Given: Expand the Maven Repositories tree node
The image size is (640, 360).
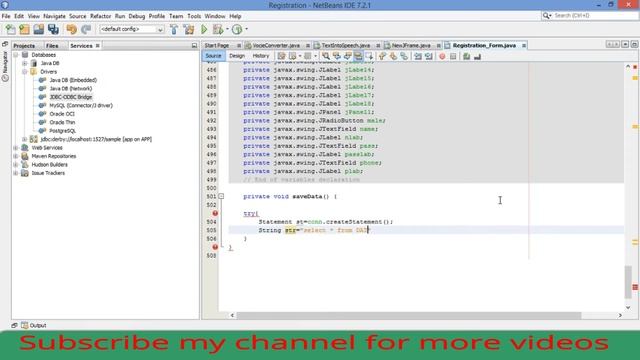Looking at the screenshot, I should pyautogui.click(x=16, y=156).
